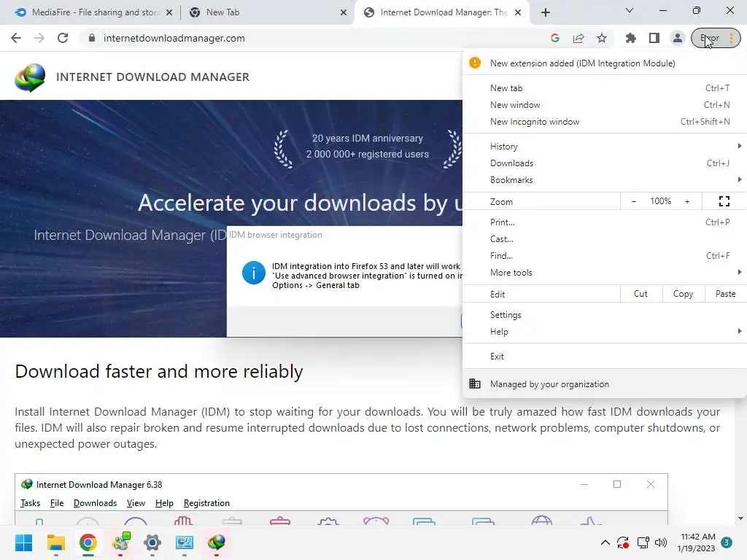Screen dimensions: 747x560
Task: Show hidden tray icons chevron
Action: coord(605,542)
